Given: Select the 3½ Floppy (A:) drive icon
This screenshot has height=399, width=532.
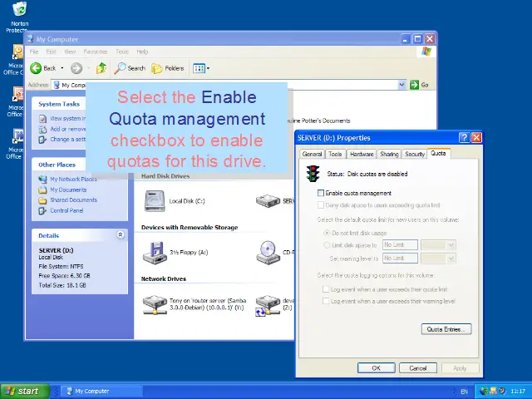Looking at the screenshot, I should pos(155,253).
